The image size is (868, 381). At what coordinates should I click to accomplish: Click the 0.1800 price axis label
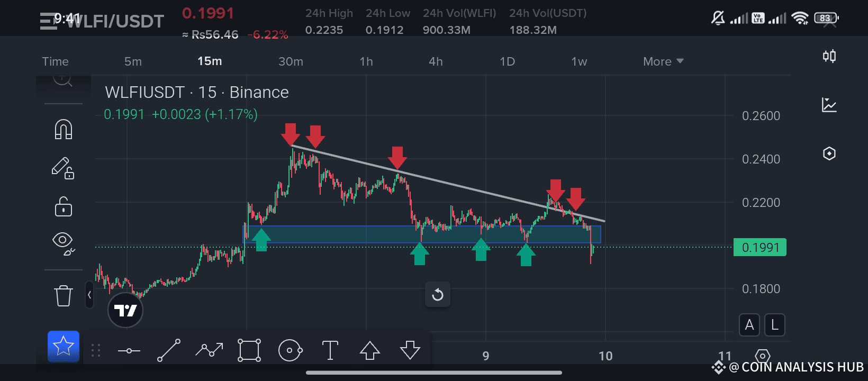(761, 289)
